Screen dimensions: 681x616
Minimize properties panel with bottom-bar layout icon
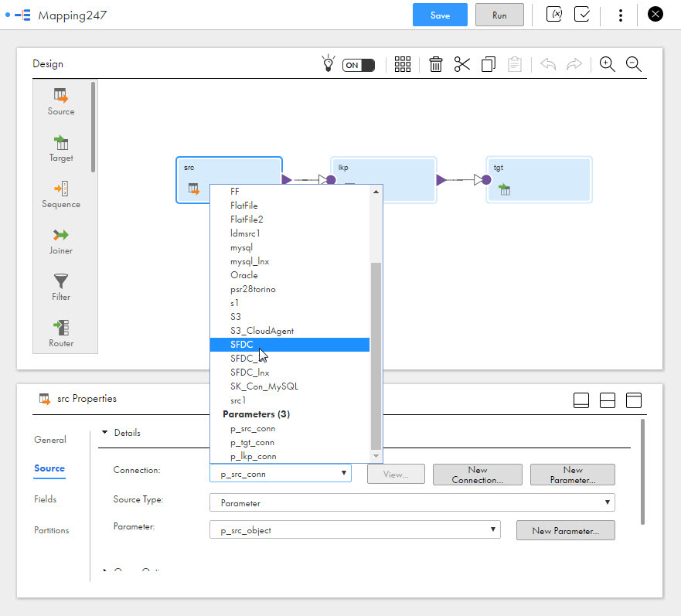click(581, 400)
